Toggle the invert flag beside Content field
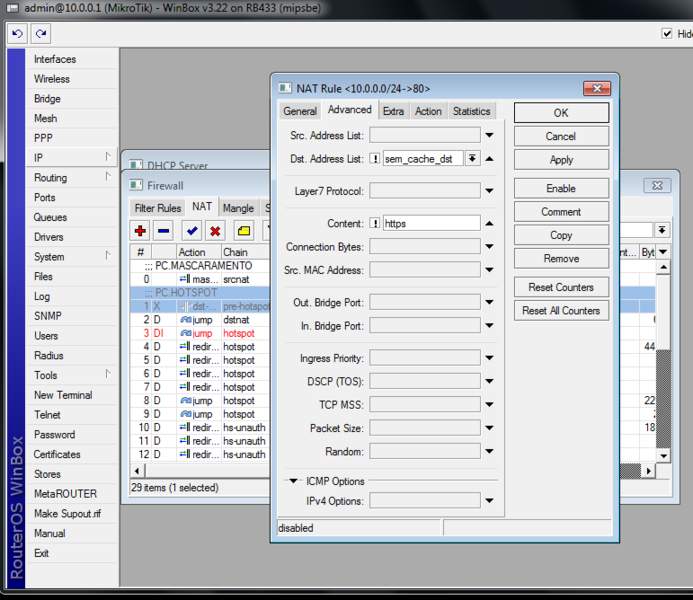Screen dimensions: 693x600 pyautogui.click(x=375, y=223)
